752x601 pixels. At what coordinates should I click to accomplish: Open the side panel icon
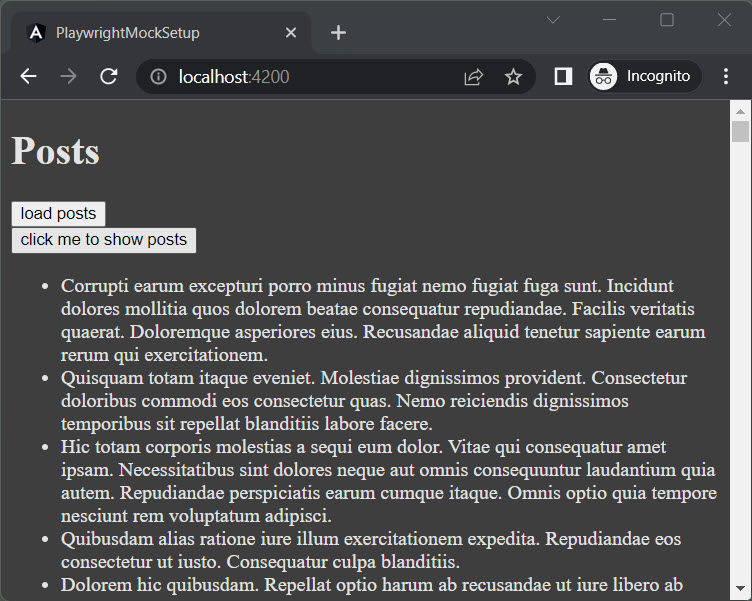[563, 76]
